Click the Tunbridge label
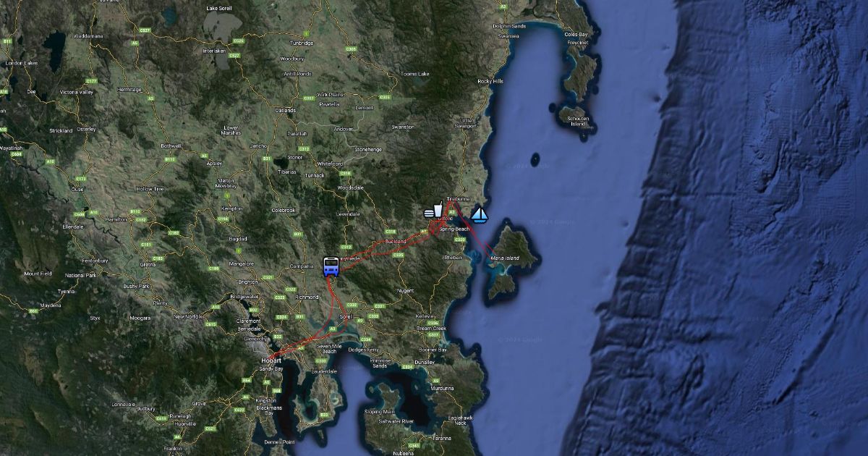 [x=302, y=43]
